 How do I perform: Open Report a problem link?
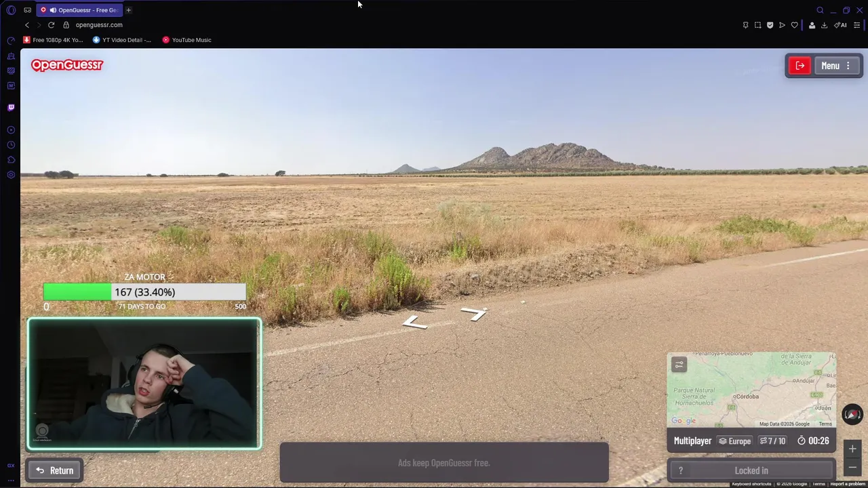tap(848, 484)
